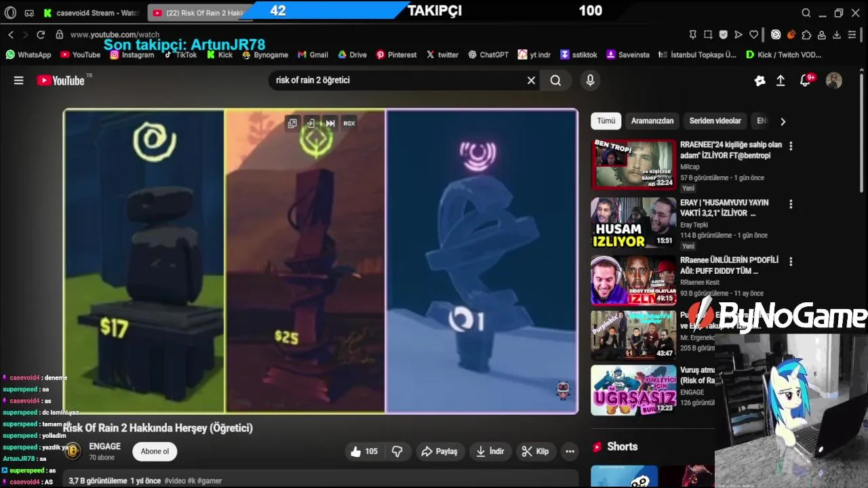Click the address bar padlock site info

pos(60,35)
